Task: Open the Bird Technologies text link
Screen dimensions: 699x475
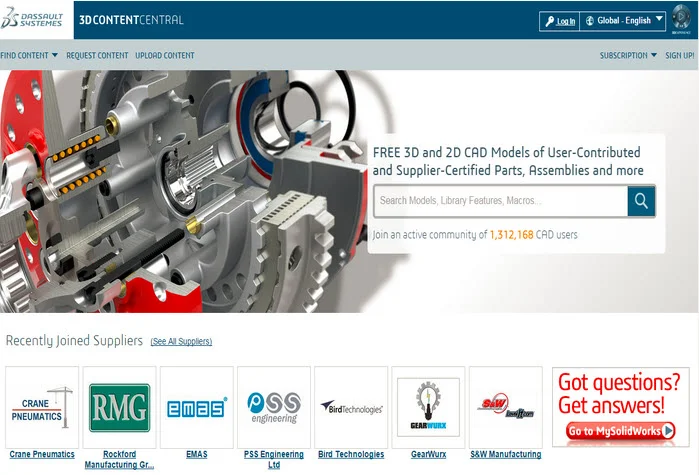Action: (351, 454)
